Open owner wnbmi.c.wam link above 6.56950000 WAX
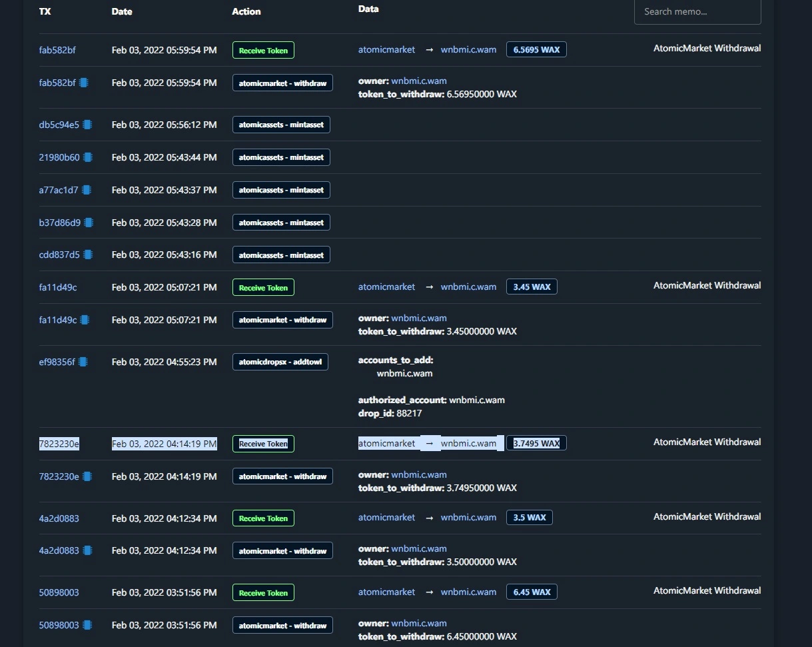This screenshot has height=647, width=812. tap(419, 81)
